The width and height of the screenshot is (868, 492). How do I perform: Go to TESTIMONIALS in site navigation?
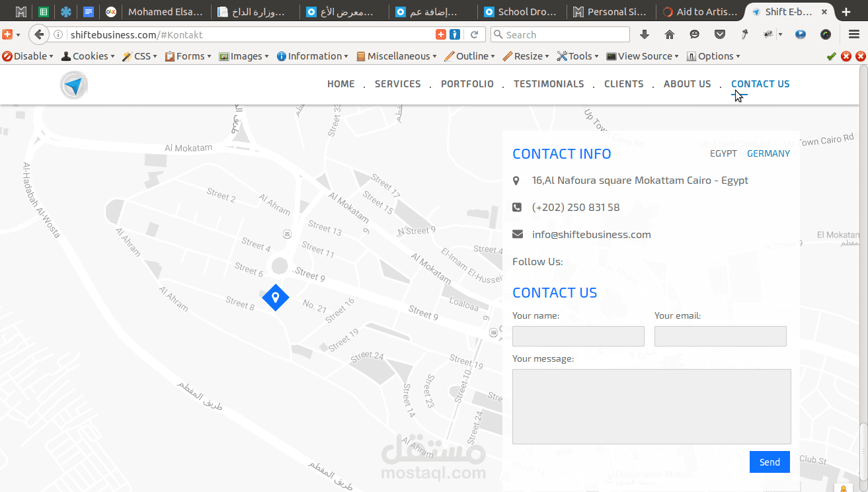click(549, 84)
